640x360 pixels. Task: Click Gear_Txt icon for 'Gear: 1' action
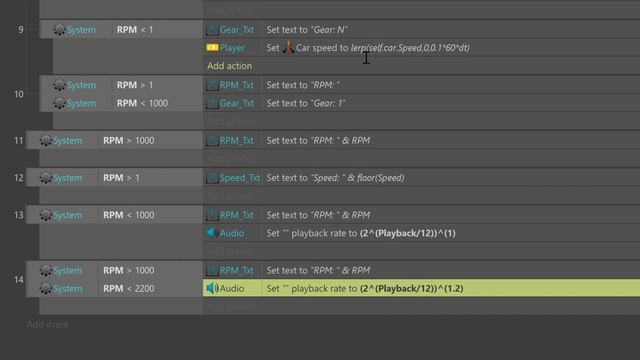[212, 103]
